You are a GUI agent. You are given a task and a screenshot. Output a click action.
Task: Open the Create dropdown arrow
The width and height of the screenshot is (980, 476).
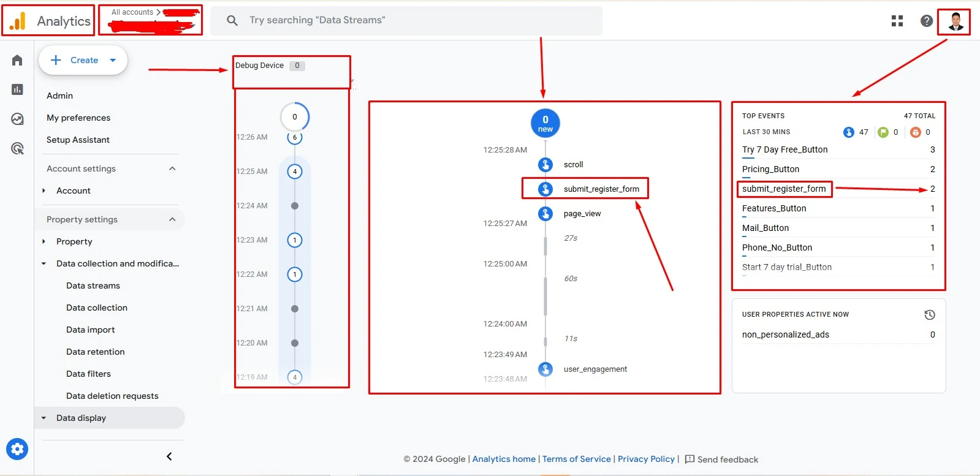click(x=113, y=60)
